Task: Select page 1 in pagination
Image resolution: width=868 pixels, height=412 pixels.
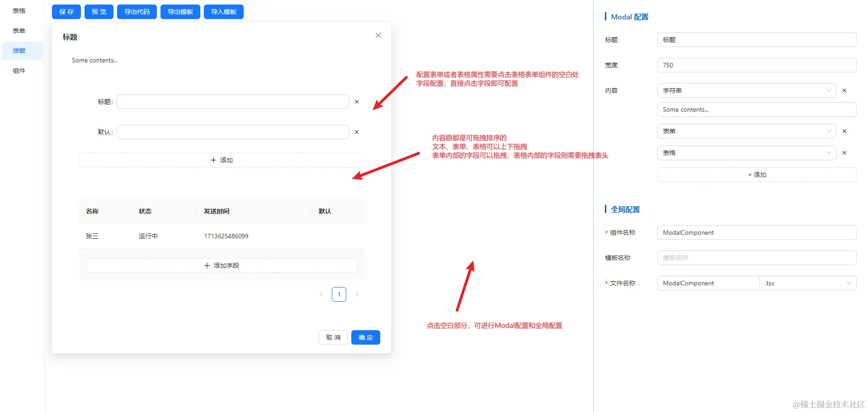Action: click(x=339, y=294)
